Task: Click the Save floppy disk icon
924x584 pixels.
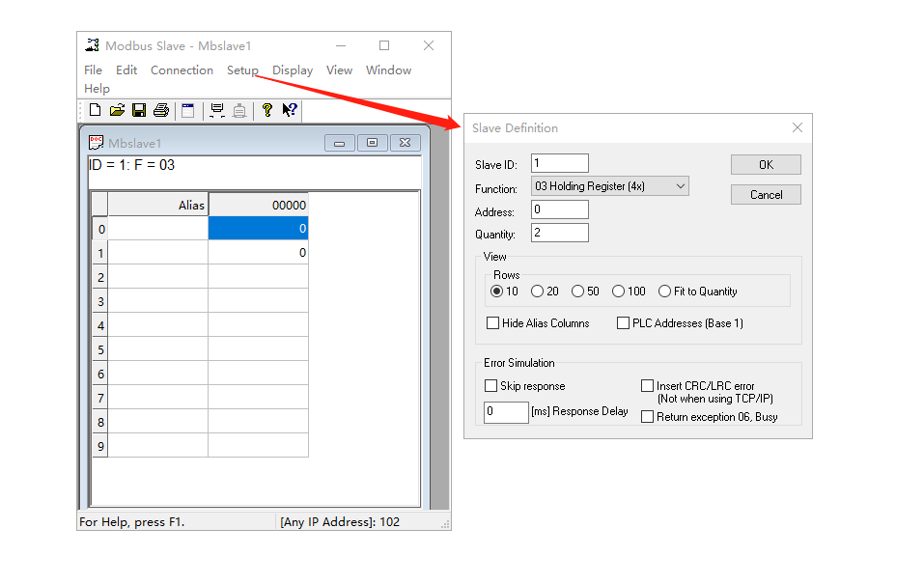Action: 139,110
